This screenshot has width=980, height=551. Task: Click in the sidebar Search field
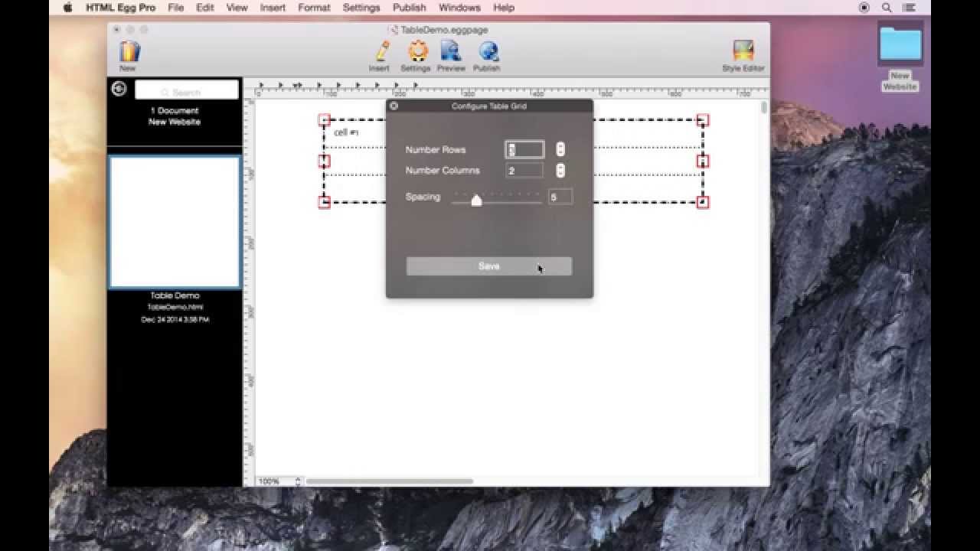click(187, 90)
